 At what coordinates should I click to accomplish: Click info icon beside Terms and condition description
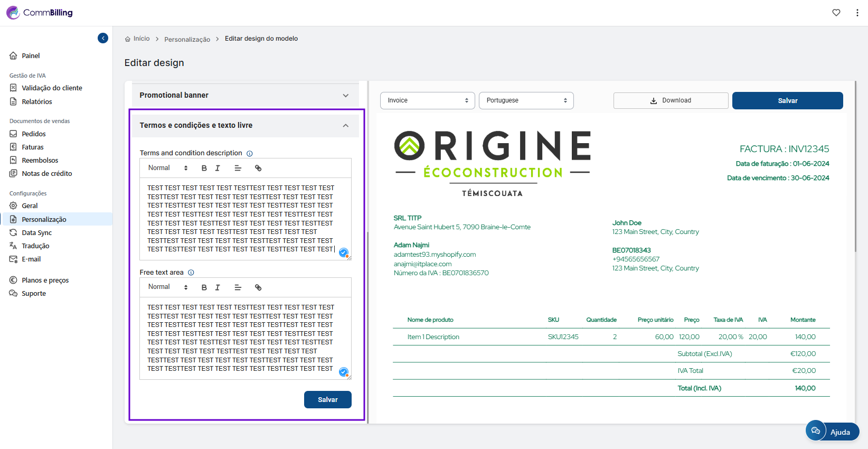250,154
